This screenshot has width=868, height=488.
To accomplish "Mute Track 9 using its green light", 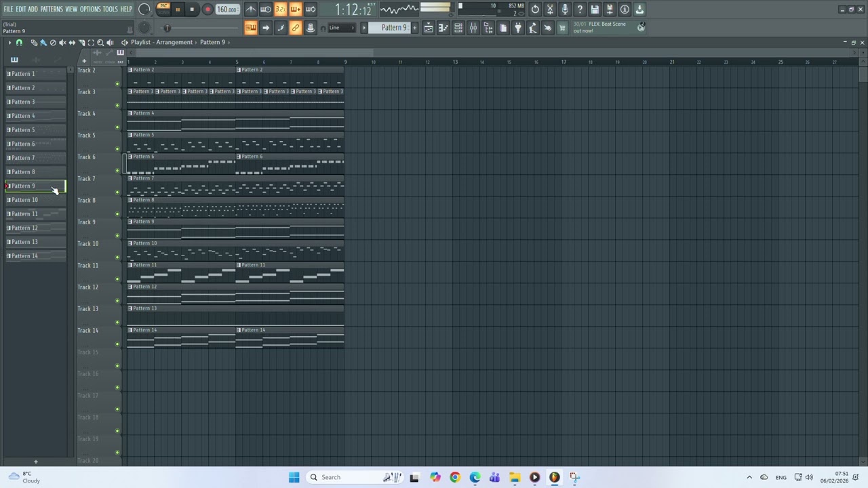I will (x=117, y=236).
